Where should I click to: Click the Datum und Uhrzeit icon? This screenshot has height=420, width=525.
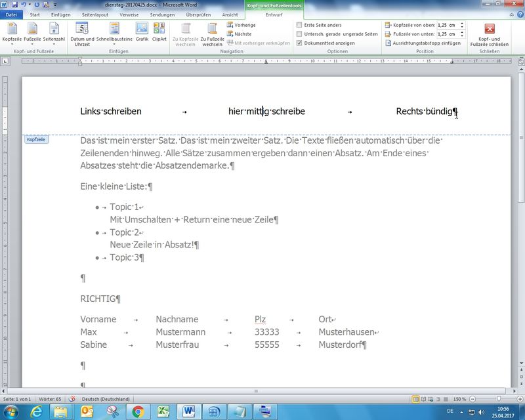pos(82,33)
